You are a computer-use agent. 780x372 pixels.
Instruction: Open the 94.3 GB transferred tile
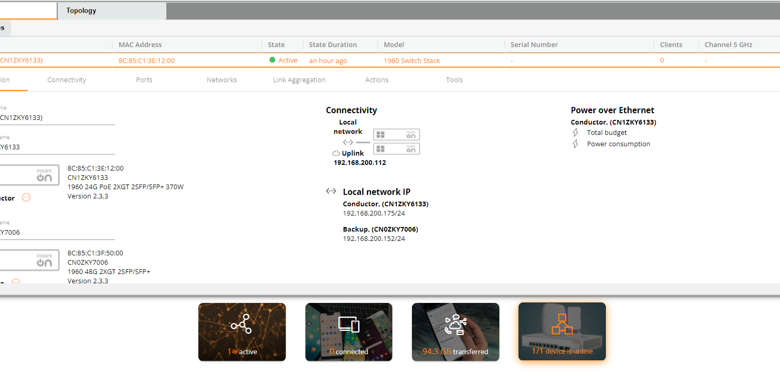(455, 332)
